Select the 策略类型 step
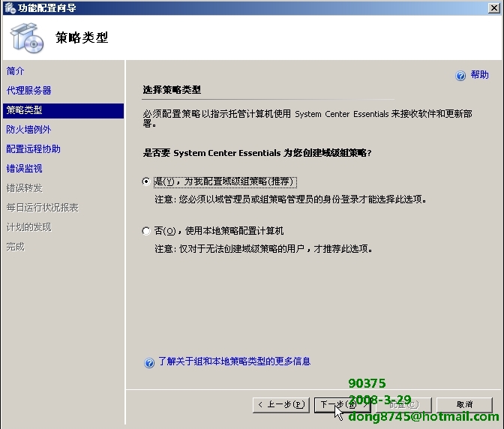This screenshot has height=429, width=504. (x=63, y=110)
